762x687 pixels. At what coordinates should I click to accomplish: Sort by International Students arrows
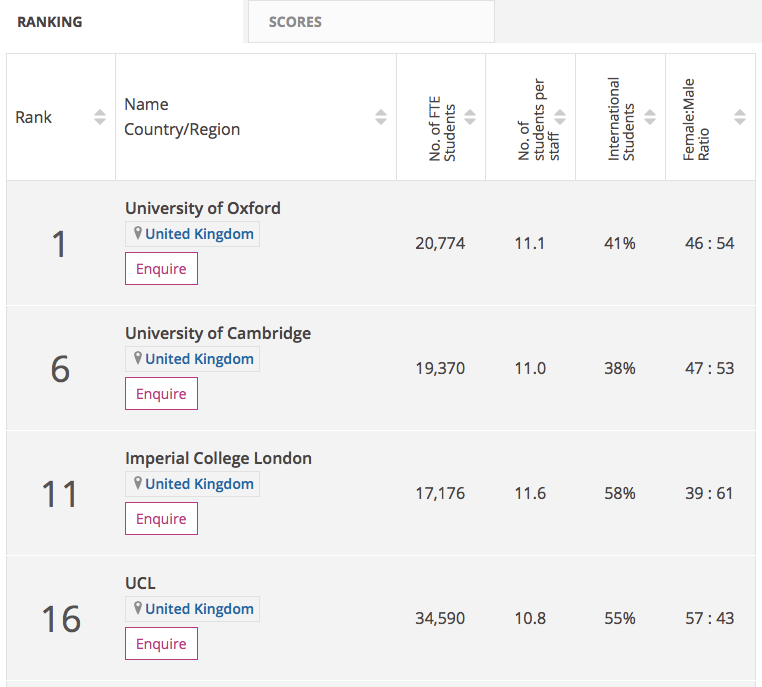tap(650, 117)
